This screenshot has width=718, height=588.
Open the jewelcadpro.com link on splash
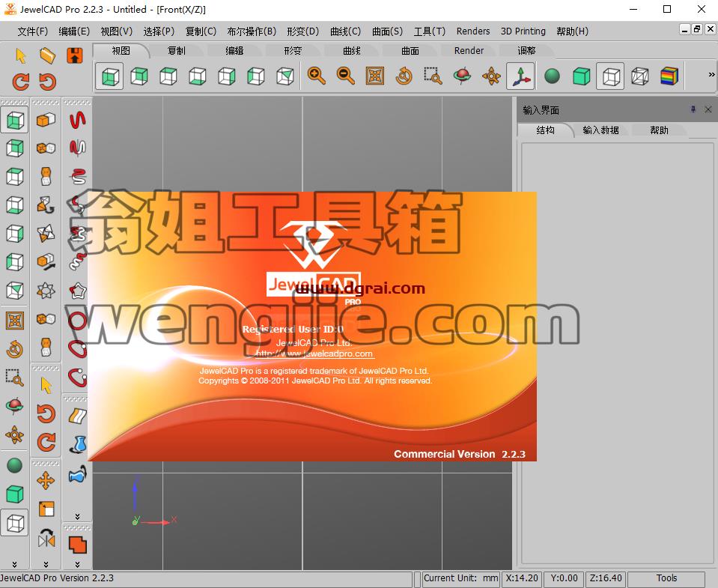314,354
